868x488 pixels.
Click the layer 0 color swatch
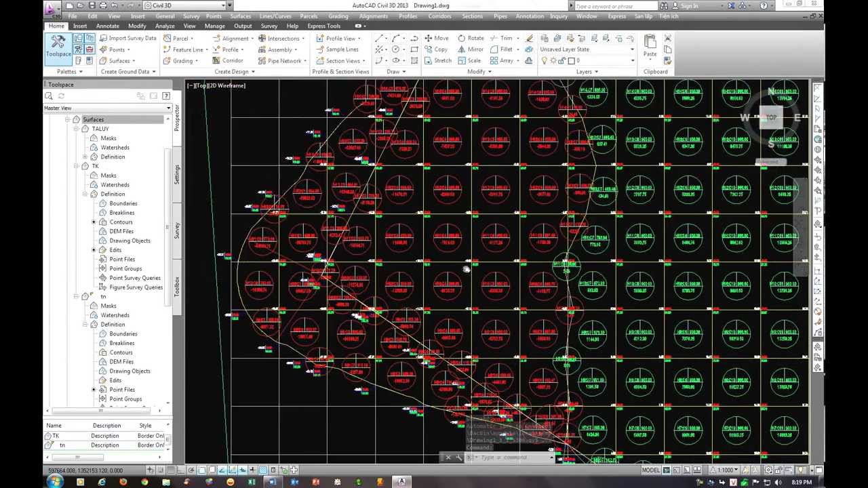pos(570,61)
